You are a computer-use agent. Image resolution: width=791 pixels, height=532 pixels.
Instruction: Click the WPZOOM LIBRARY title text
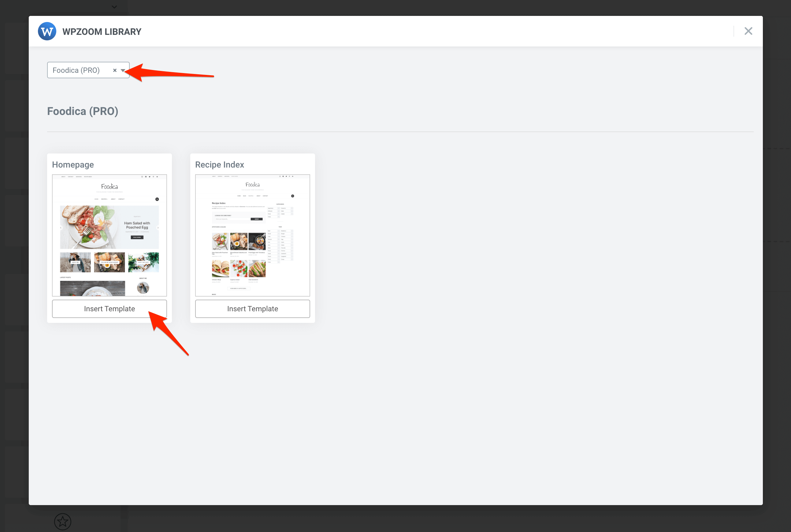(x=102, y=31)
